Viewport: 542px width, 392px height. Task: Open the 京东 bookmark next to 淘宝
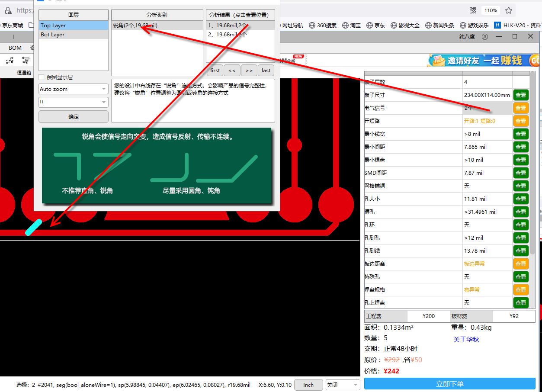point(375,26)
